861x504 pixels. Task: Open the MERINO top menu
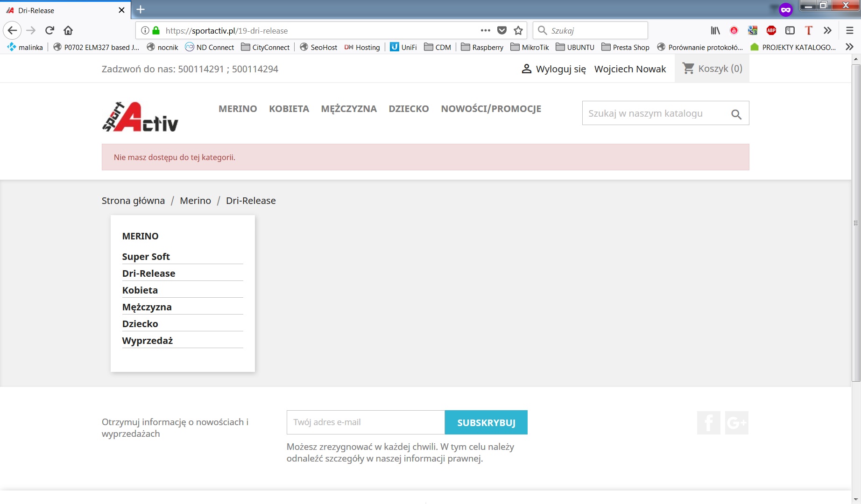click(x=238, y=109)
